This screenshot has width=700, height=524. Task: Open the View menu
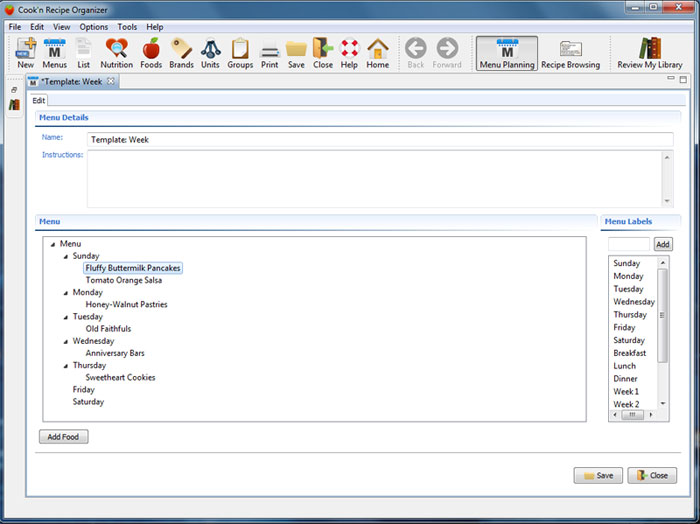pyautogui.click(x=62, y=27)
